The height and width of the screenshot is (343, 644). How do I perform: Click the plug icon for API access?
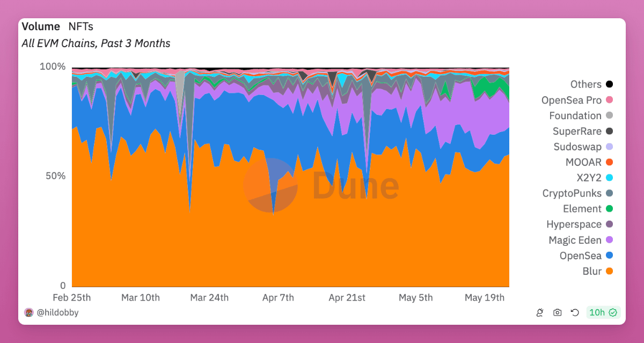tap(540, 312)
